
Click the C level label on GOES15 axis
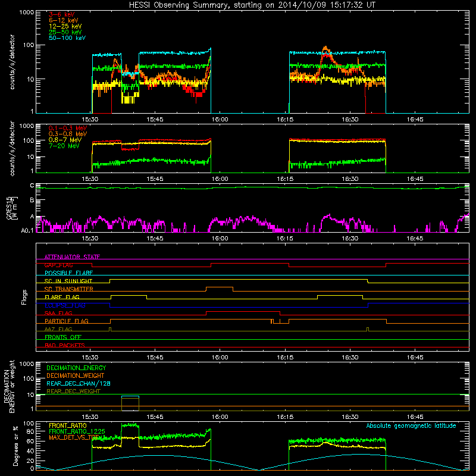pyautogui.click(x=32, y=186)
